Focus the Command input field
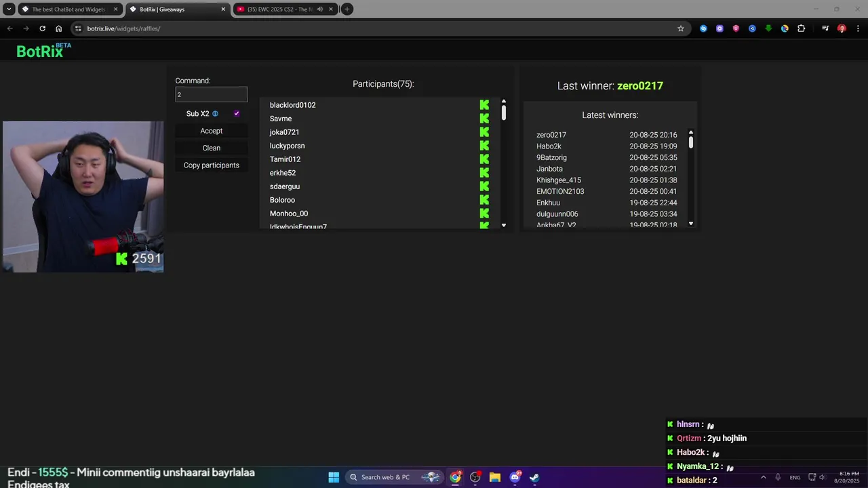The height and width of the screenshot is (488, 868). 211,94
